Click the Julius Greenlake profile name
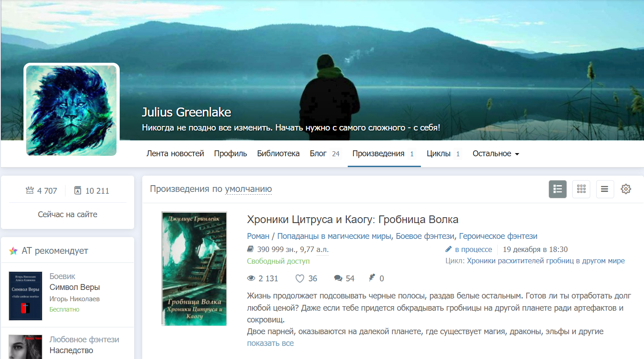This screenshot has width=644, height=359. point(187,112)
